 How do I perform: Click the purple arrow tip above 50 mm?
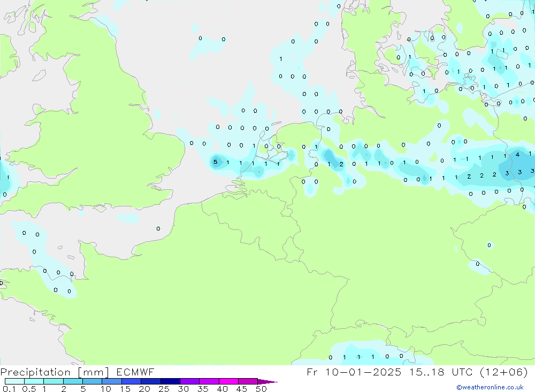click(269, 381)
